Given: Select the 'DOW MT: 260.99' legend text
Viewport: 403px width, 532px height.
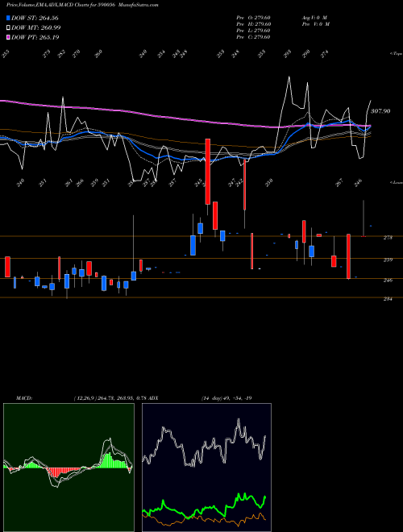Looking at the screenshot, I should pyautogui.click(x=36, y=27).
